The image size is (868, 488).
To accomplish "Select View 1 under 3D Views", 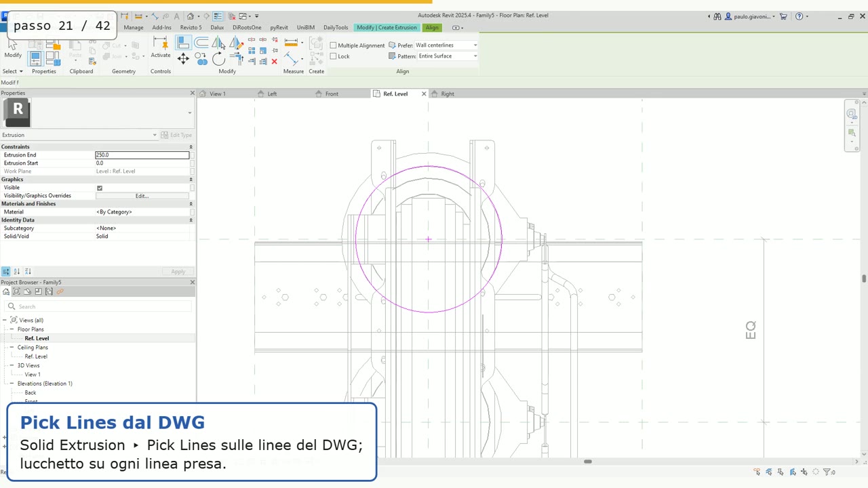I will coord(33,374).
